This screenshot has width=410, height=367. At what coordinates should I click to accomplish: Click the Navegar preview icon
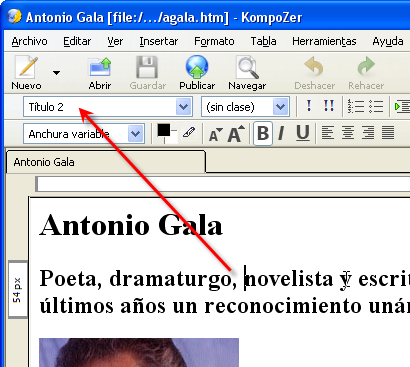tap(247, 68)
